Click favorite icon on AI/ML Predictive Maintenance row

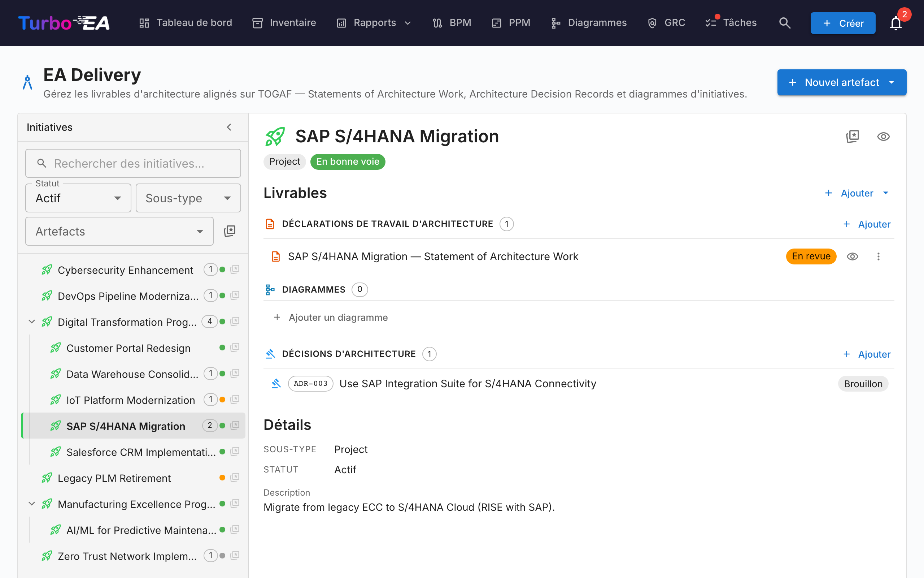click(235, 530)
